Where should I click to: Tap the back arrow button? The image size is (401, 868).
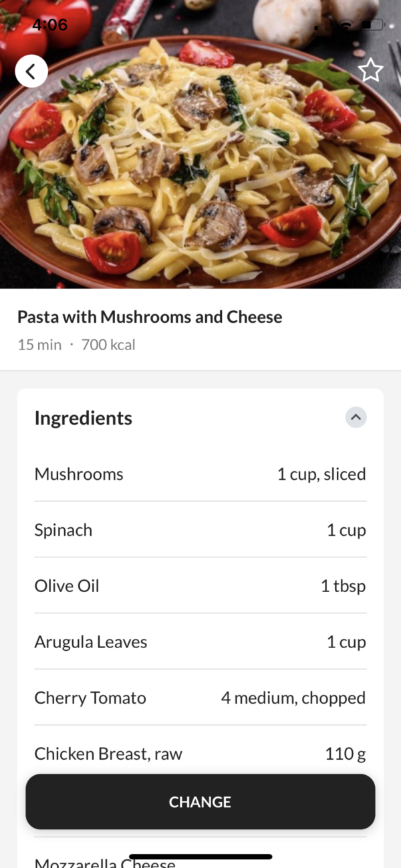point(31,71)
